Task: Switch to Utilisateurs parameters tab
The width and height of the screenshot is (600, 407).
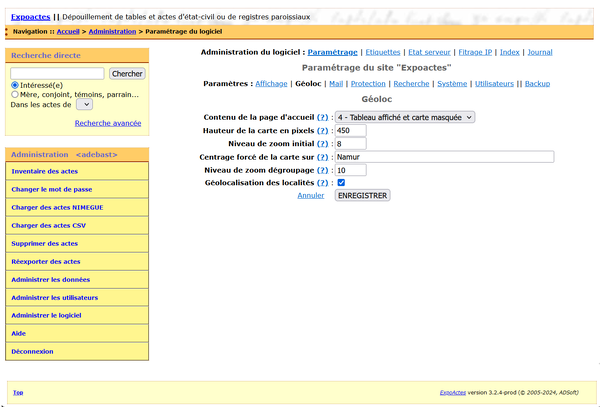Action: (x=494, y=83)
